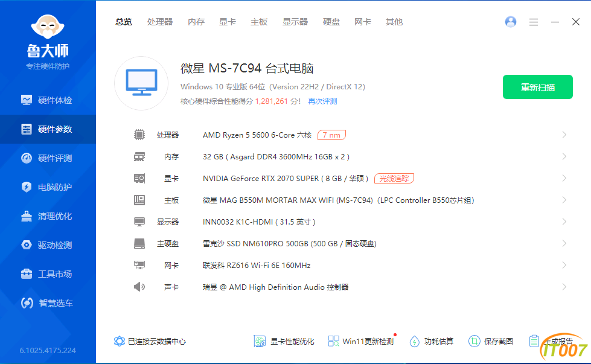Click the 微星 MS-7C94 台式电脑 title
Screen dimensions: 591x364
pyautogui.click(x=248, y=68)
